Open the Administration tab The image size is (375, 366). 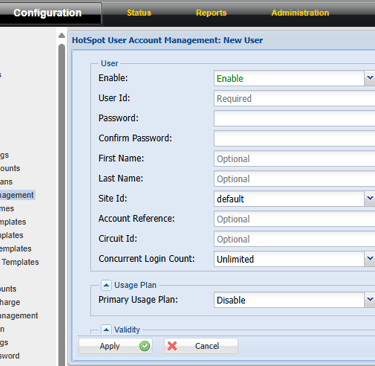300,13
